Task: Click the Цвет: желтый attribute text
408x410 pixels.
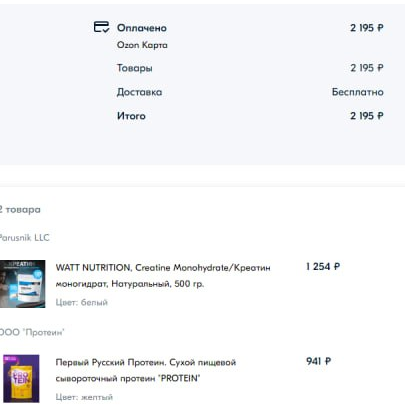Action: coord(84,397)
